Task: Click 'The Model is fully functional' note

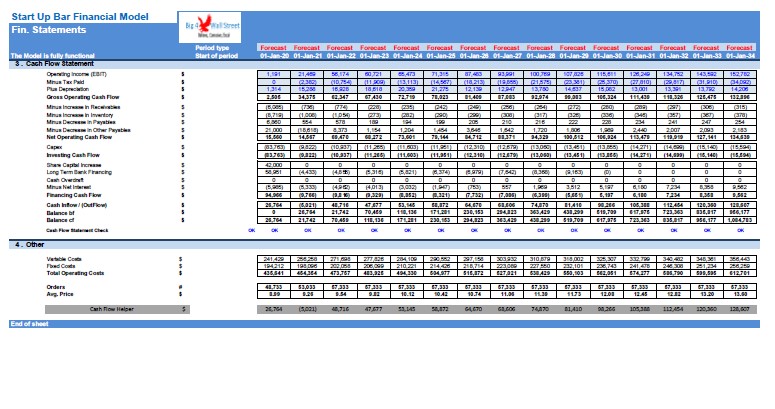Action: pos(52,56)
